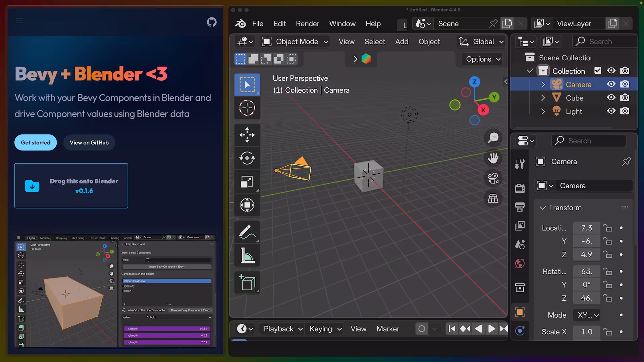
Task: Open GitHub icon on web page
Action: (x=212, y=22)
